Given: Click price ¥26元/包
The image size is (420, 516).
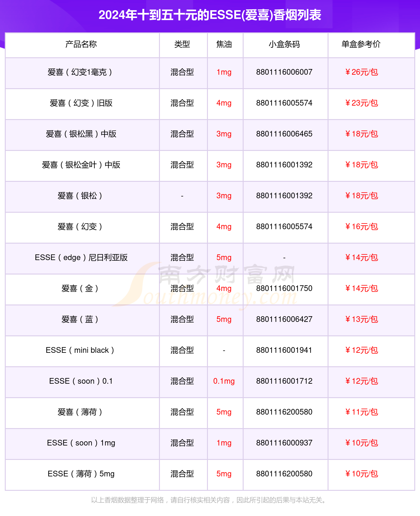Looking at the screenshot, I should point(361,72).
